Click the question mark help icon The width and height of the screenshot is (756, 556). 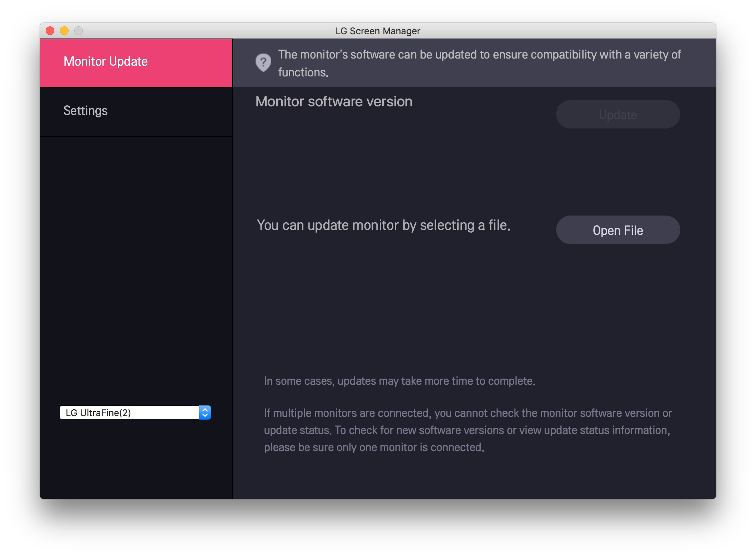(263, 63)
